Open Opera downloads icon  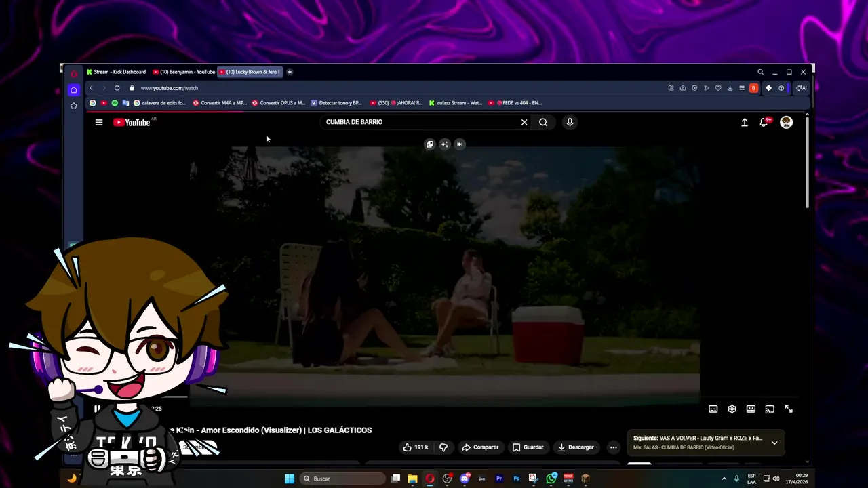pos(730,88)
